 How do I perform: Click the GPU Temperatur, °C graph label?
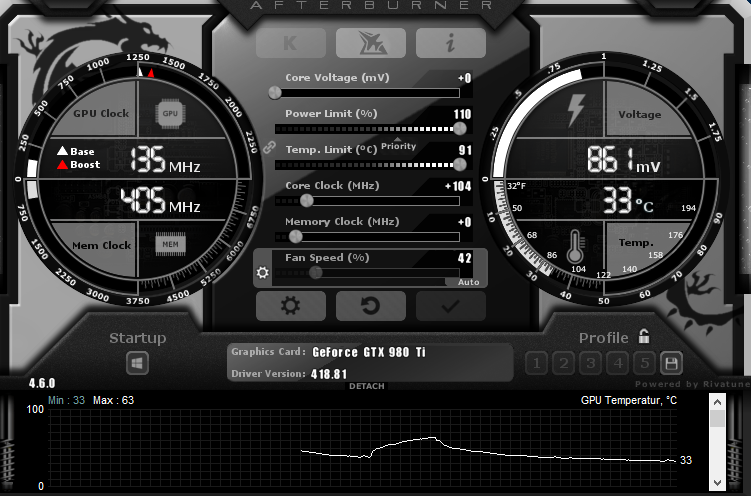[629, 400]
